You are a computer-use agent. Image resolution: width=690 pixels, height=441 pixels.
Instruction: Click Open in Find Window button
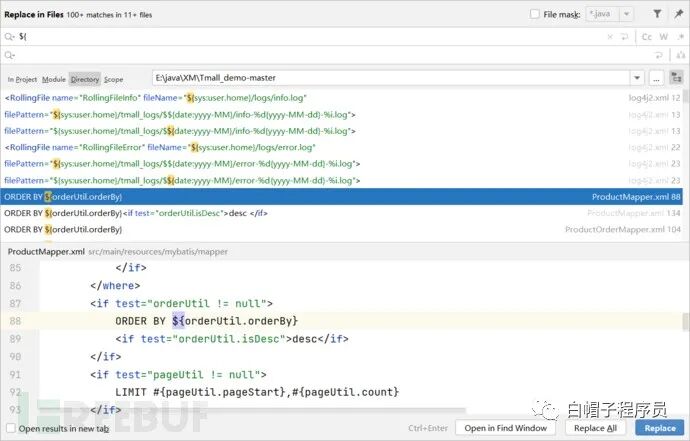coord(506,428)
